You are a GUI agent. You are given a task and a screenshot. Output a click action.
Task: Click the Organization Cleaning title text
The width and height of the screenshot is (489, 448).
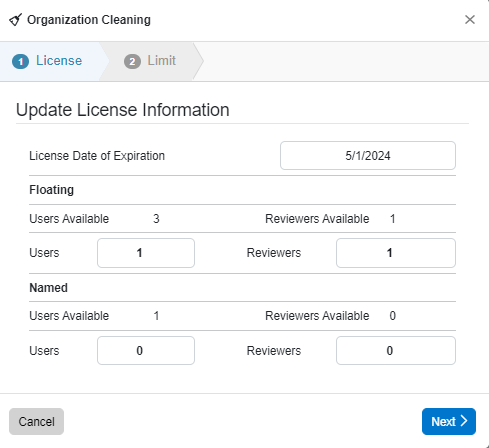(x=89, y=20)
